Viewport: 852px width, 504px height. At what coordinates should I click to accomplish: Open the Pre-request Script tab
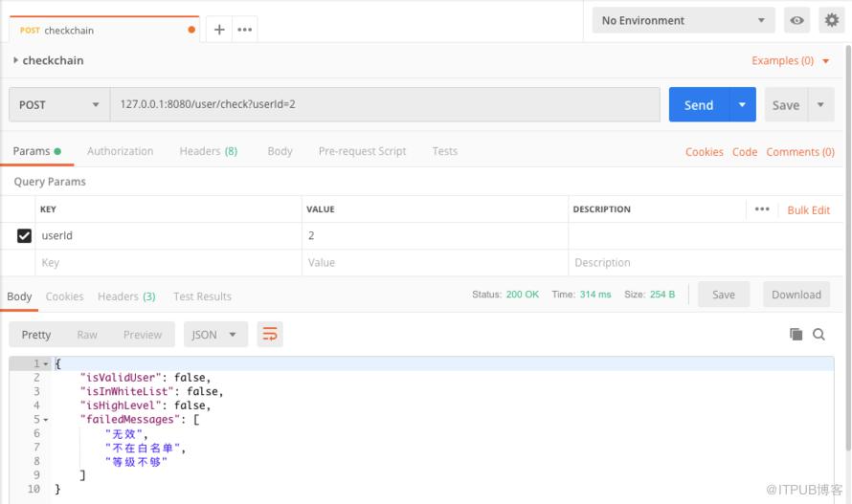[x=362, y=151]
